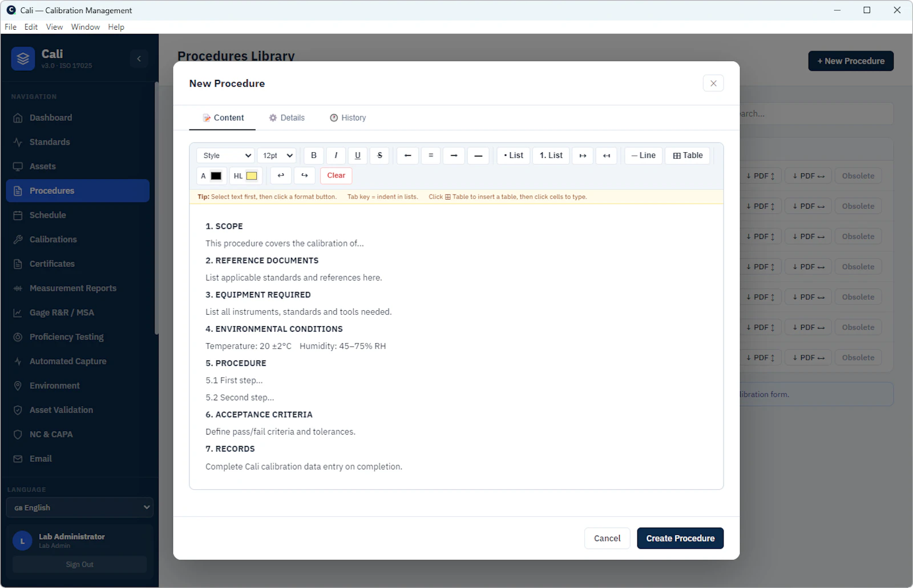Open Gage R&R / MSA in the sidebar

(78, 313)
